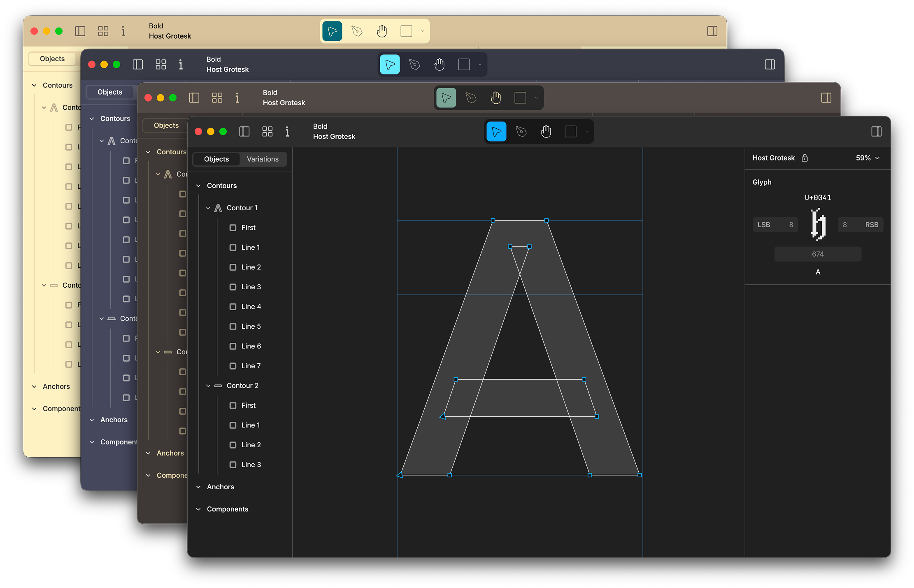This screenshot has height=588, width=914.
Task: Select the Hand tool in the navy window
Action: (439, 65)
